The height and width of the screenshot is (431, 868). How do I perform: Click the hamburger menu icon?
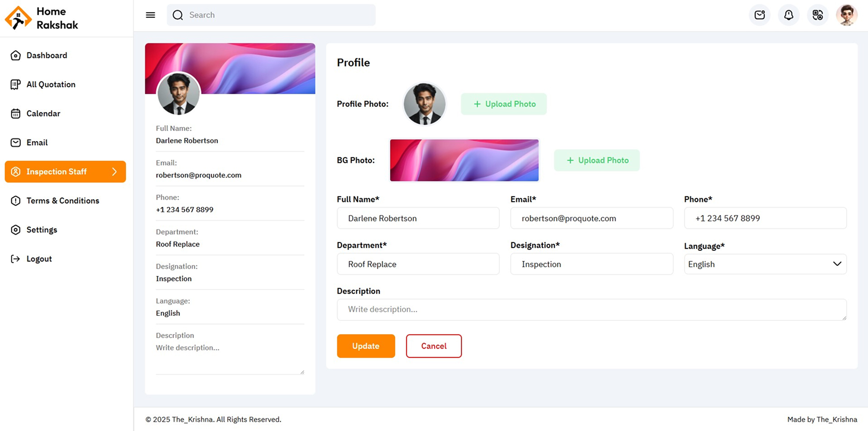click(151, 15)
